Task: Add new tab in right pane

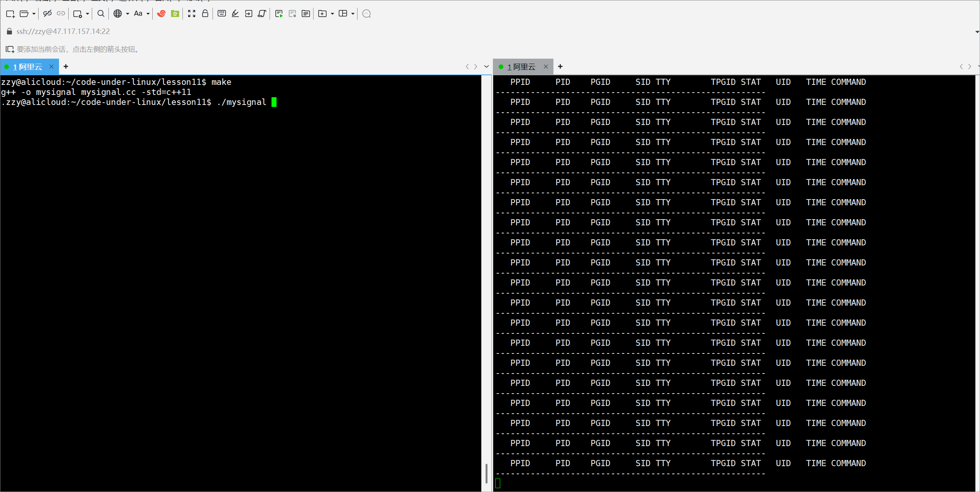Action: pos(560,67)
